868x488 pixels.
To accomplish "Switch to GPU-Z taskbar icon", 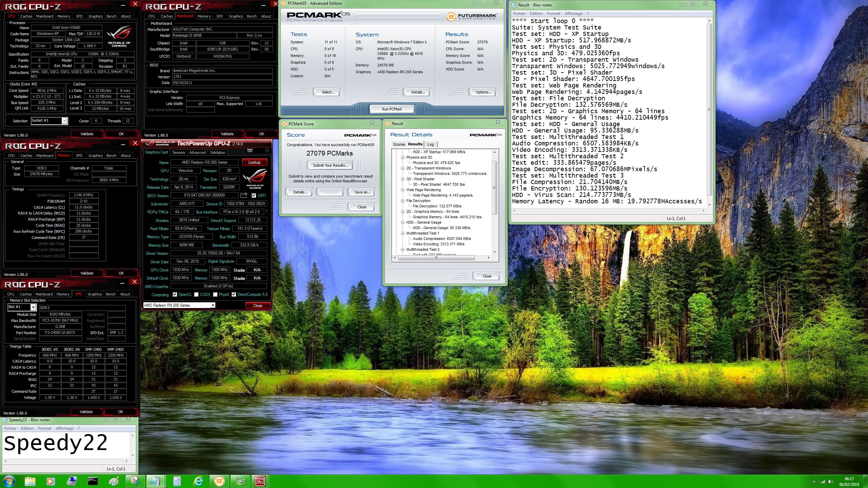I will [240, 481].
